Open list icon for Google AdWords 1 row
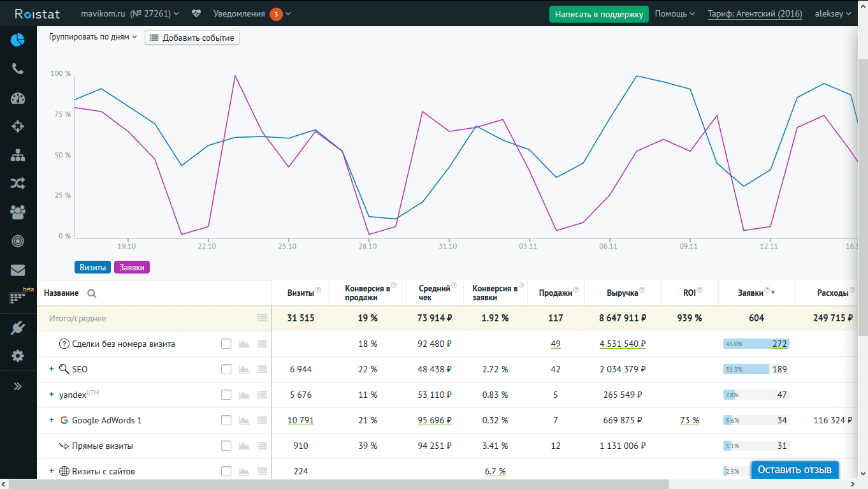 (x=262, y=420)
